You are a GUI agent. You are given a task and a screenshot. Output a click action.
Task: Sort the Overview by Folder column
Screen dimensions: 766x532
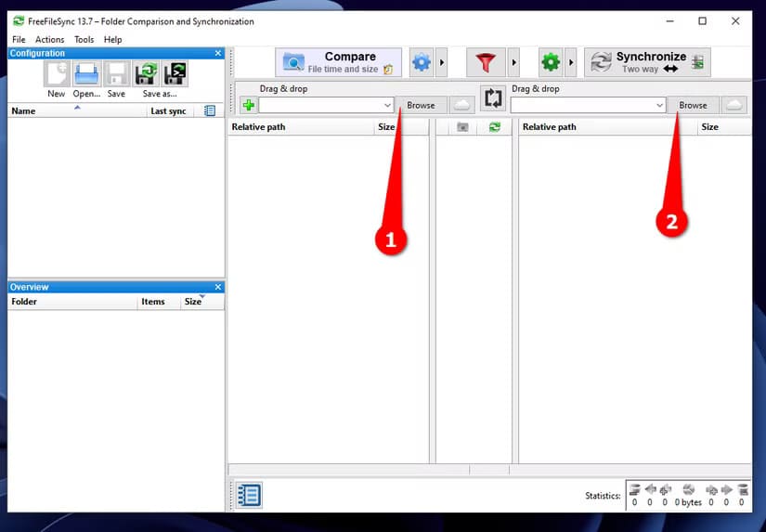(x=72, y=302)
